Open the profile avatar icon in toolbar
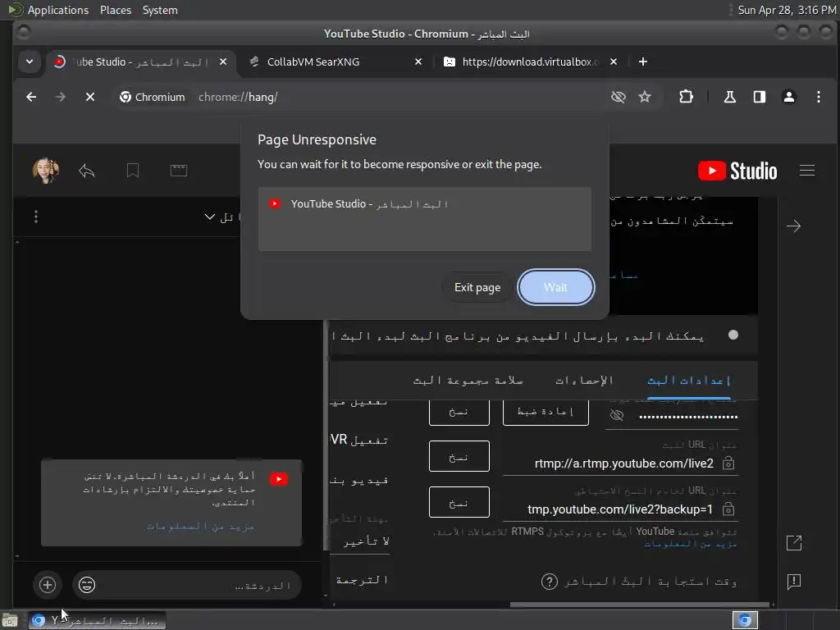This screenshot has width=840, height=630. [788, 97]
